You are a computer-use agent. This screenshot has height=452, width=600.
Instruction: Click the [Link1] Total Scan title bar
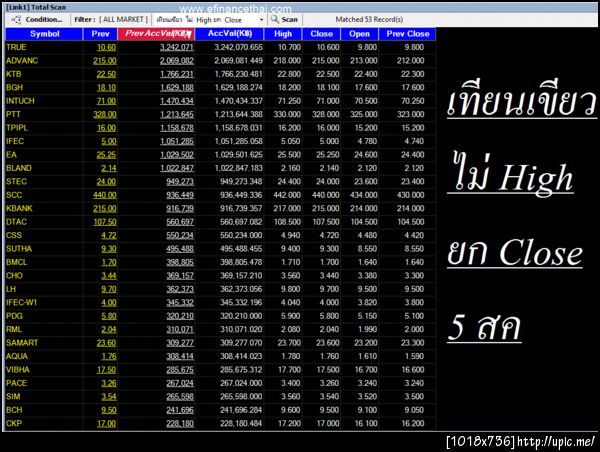[x=36, y=7]
